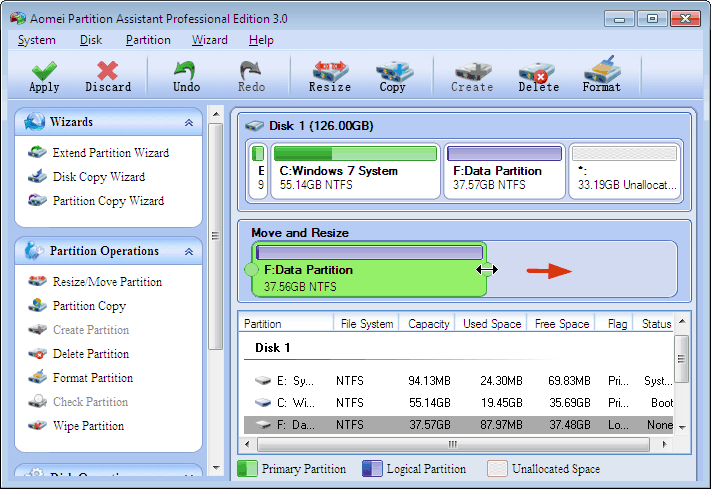The image size is (711, 489).
Task: Click sidebar scrollbar up arrow
Action: point(216,114)
